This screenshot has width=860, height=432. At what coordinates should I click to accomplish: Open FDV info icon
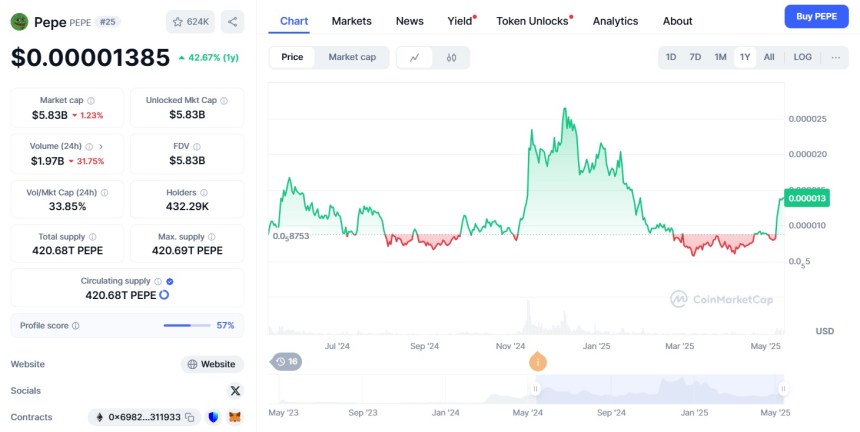click(197, 146)
